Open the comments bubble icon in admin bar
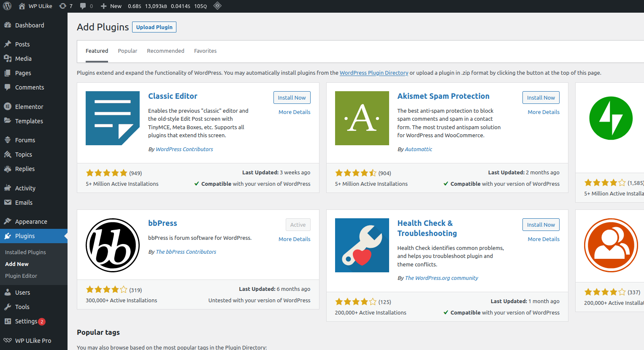This screenshot has width=644, height=350. [83, 6]
